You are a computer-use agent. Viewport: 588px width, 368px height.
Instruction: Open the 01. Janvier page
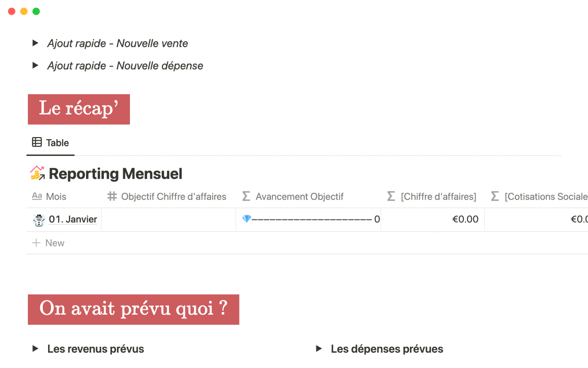pyautogui.click(x=73, y=219)
